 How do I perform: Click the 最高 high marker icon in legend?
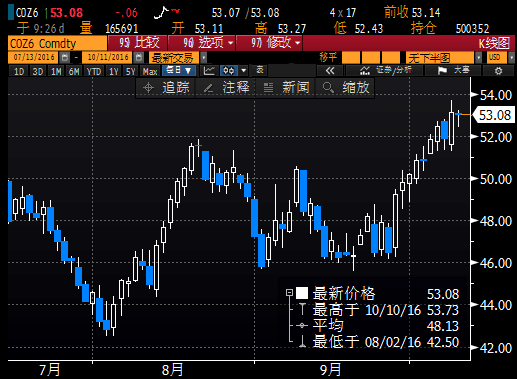click(302, 309)
